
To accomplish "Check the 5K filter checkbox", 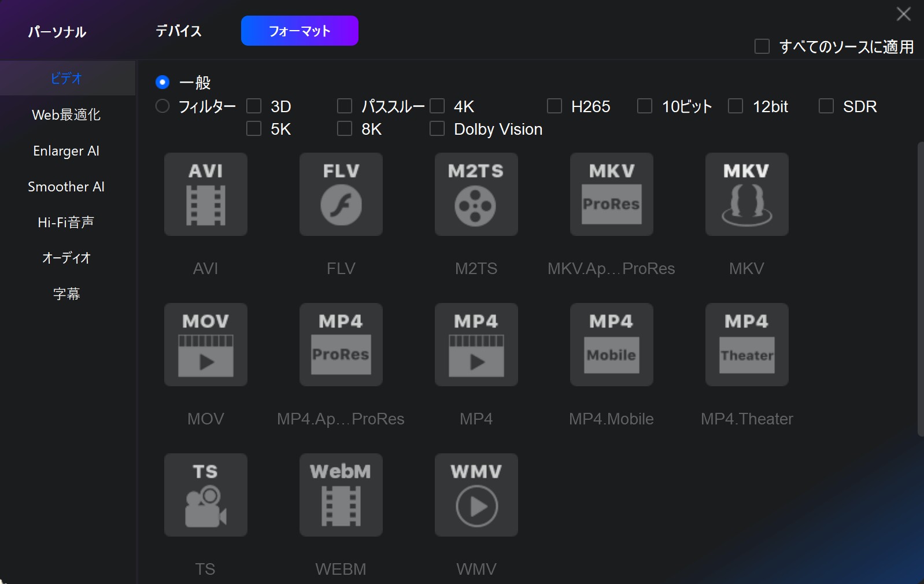I will point(254,128).
